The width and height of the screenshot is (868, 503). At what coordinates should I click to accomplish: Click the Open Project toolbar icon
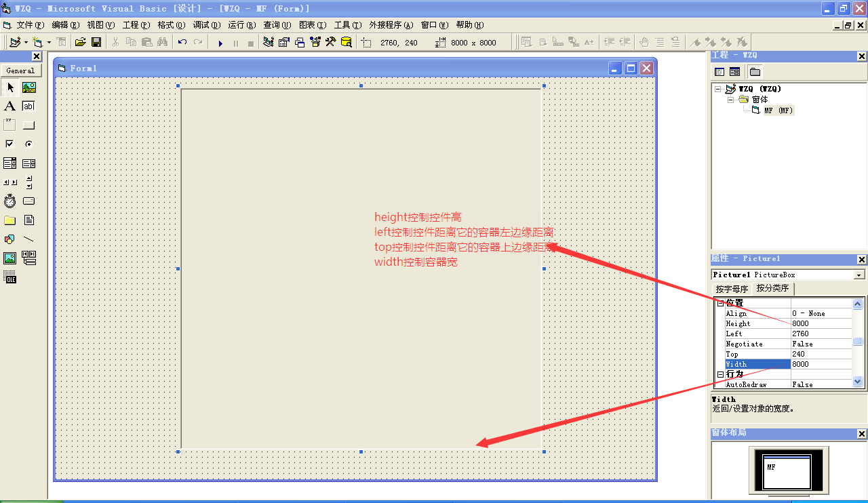[81, 42]
